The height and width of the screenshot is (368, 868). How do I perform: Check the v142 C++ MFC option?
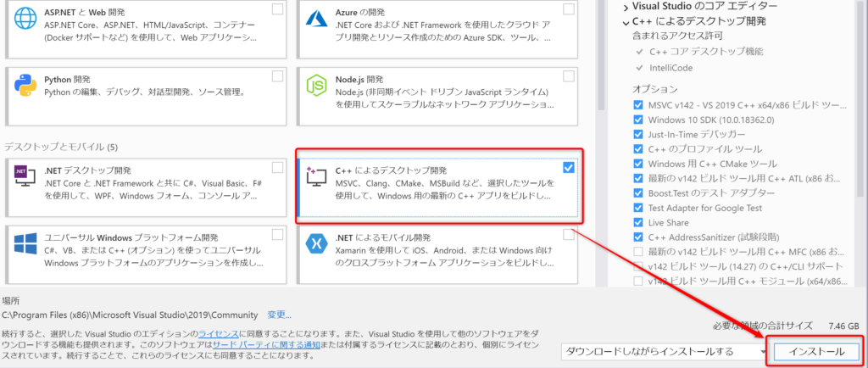[x=637, y=252]
